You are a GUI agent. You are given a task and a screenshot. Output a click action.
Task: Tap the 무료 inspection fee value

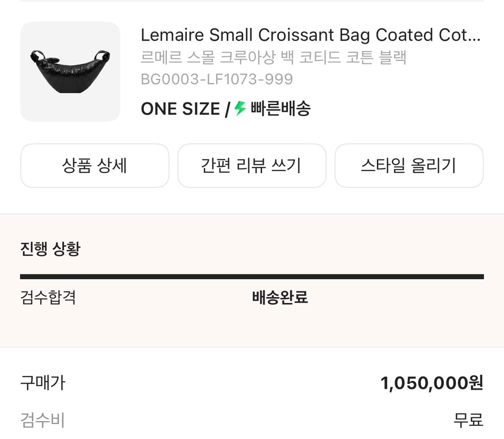[x=468, y=420]
